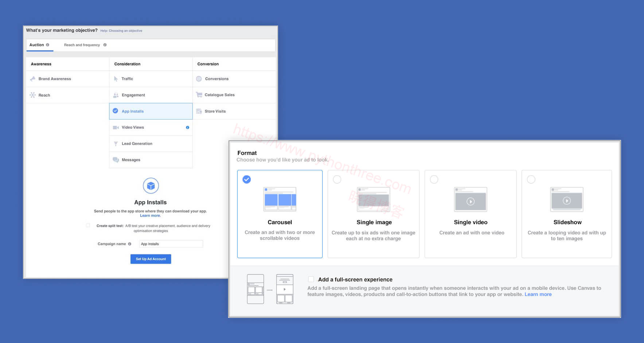
Task: Switch to Reach and frequency tab
Action: point(85,45)
